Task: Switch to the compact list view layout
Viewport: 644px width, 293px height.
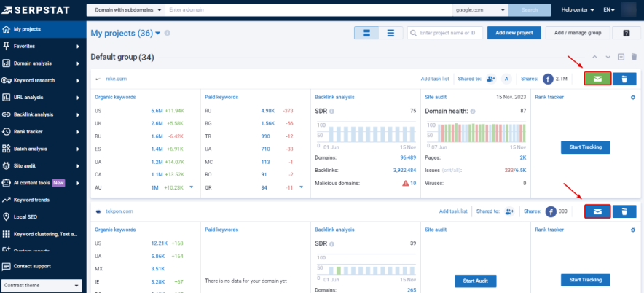Action: [390, 33]
